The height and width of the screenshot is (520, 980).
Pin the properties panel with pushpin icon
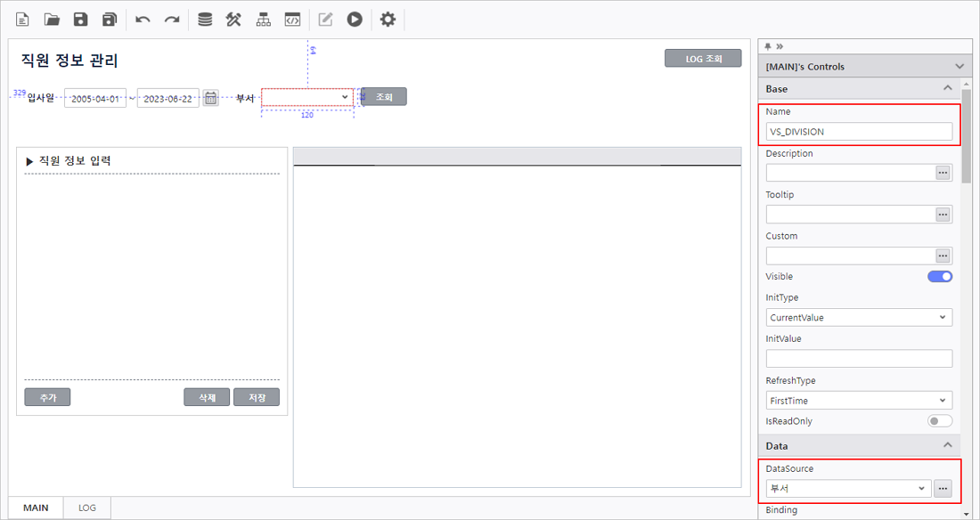tap(768, 45)
